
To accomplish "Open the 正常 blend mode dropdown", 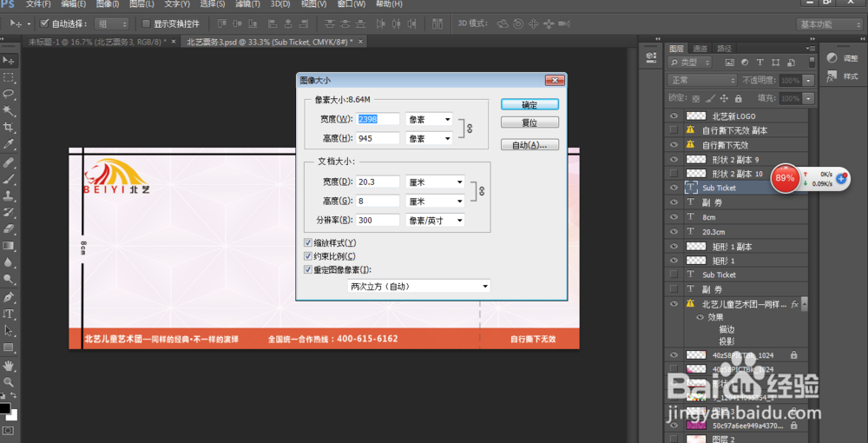I will (702, 80).
